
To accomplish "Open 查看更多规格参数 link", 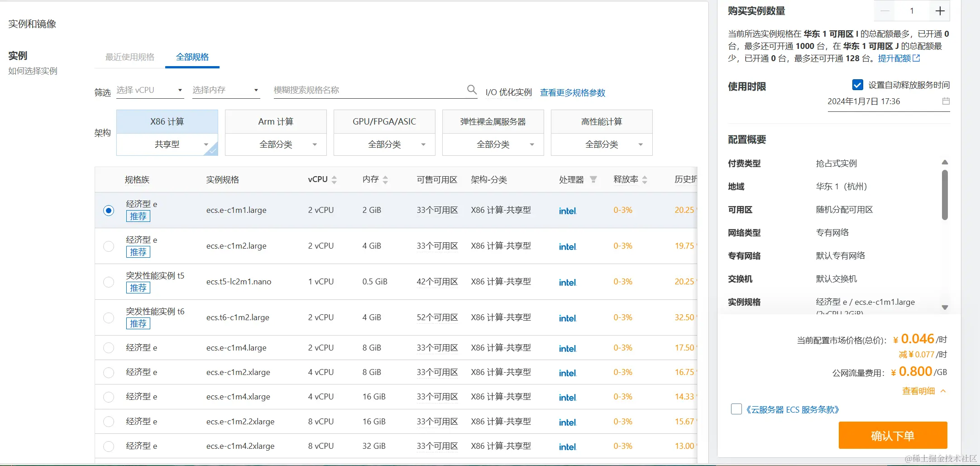I will [572, 93].
